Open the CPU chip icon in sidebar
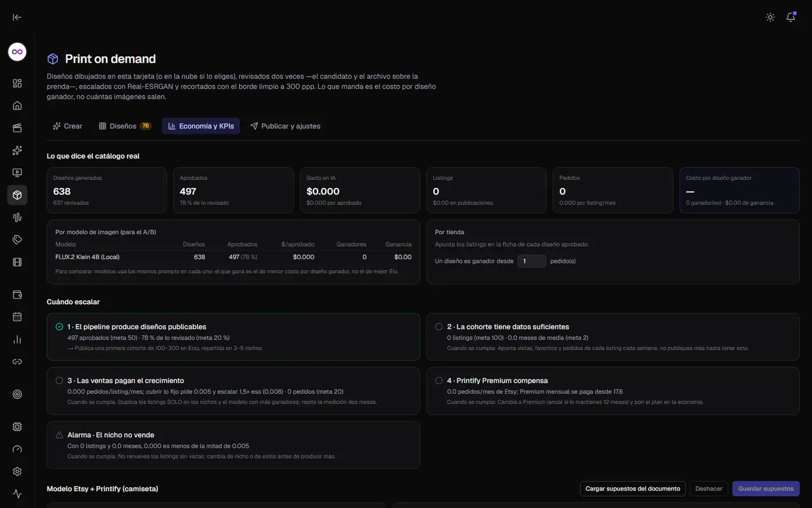 (x=17, y=427)
